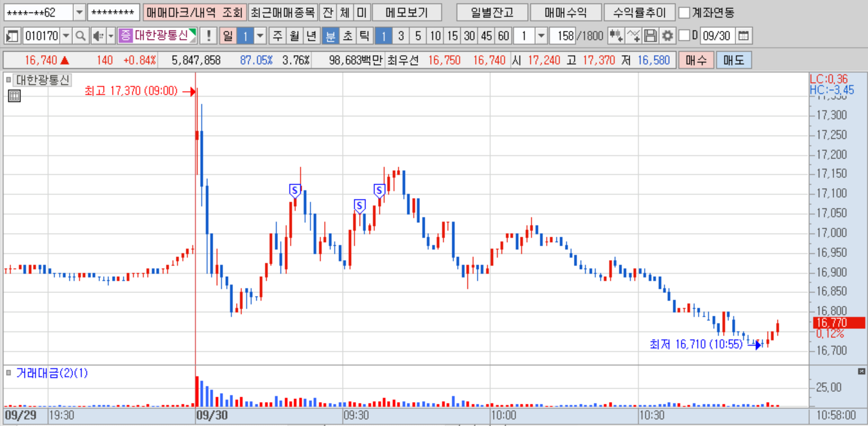
Task: Enable the 계좌연동 checkbox
Action: (684, 13)
